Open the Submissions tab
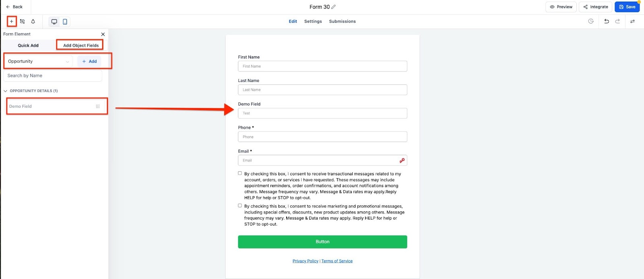This screenshot has height=279, width=644. pyautogui.click(x=342, y=21)
